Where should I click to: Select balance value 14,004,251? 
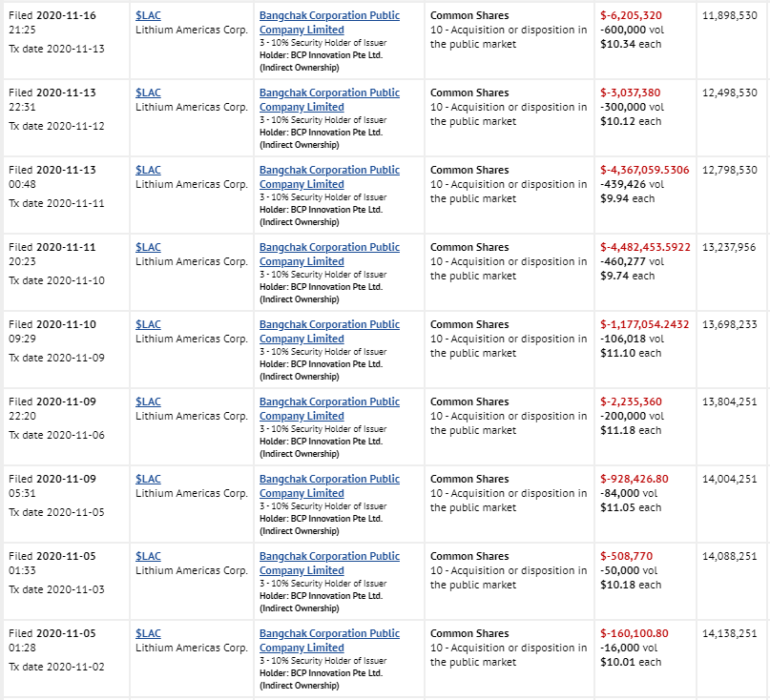pos(730,479)
